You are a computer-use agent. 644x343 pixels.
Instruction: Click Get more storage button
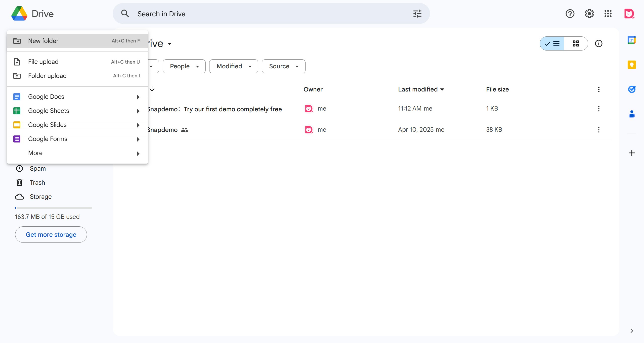point(51,234)
